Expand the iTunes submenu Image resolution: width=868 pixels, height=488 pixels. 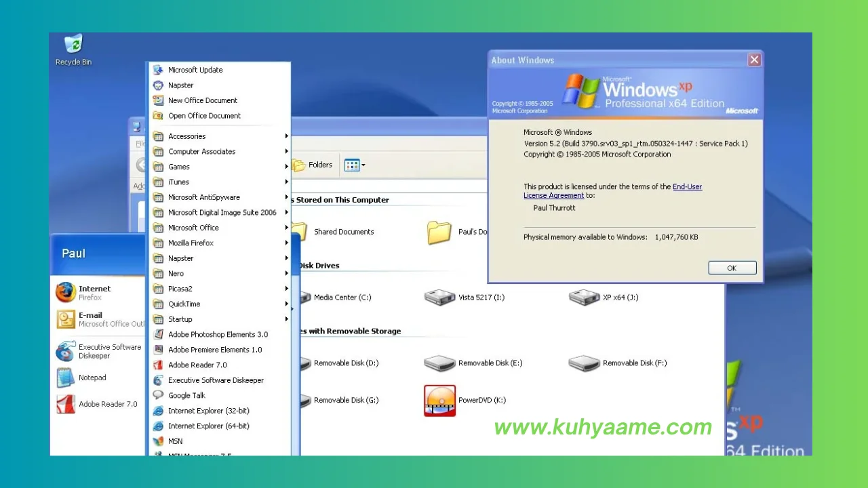point(220,182)
